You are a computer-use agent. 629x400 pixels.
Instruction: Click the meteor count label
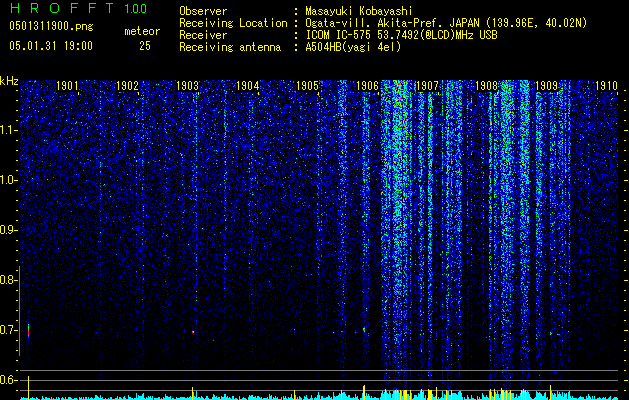142,31
